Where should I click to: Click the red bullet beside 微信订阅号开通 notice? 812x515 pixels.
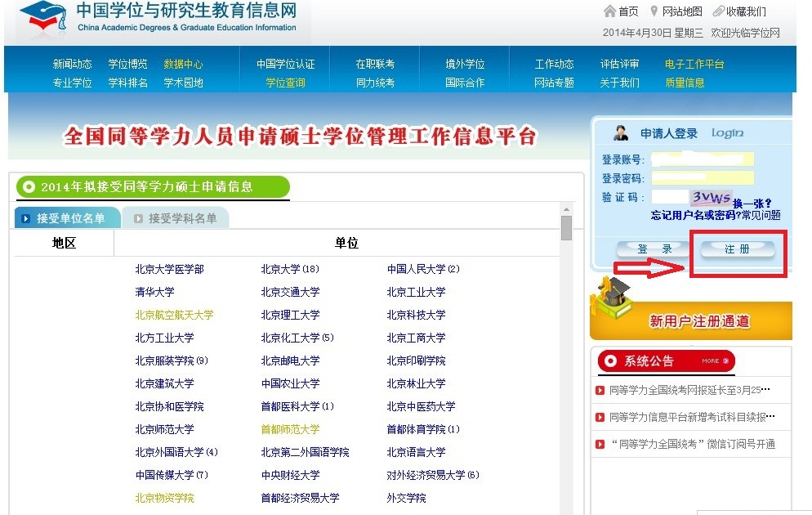(x=600, y=444)
